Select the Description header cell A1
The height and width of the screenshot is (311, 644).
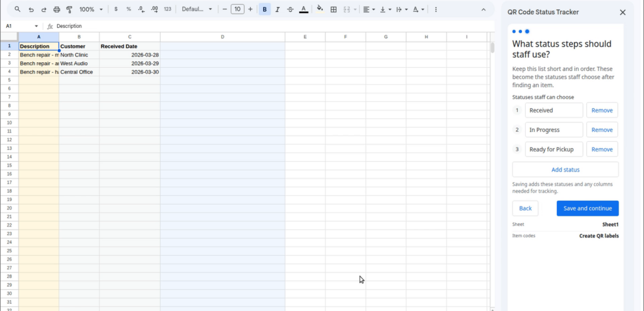click(x=39, y=46)
